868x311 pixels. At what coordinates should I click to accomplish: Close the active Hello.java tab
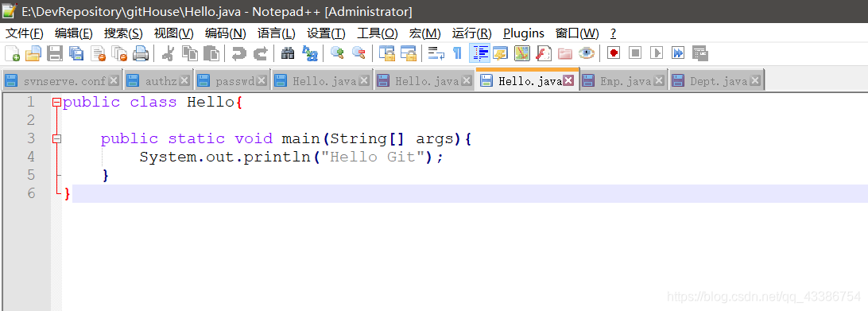568,80
